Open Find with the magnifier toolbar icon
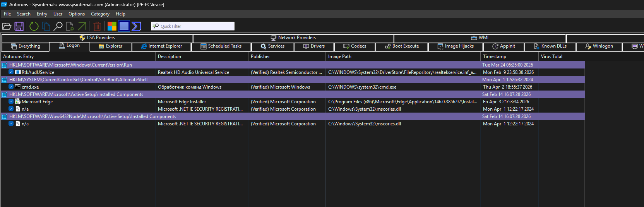 pyautogui.click(x=58, y=26)
